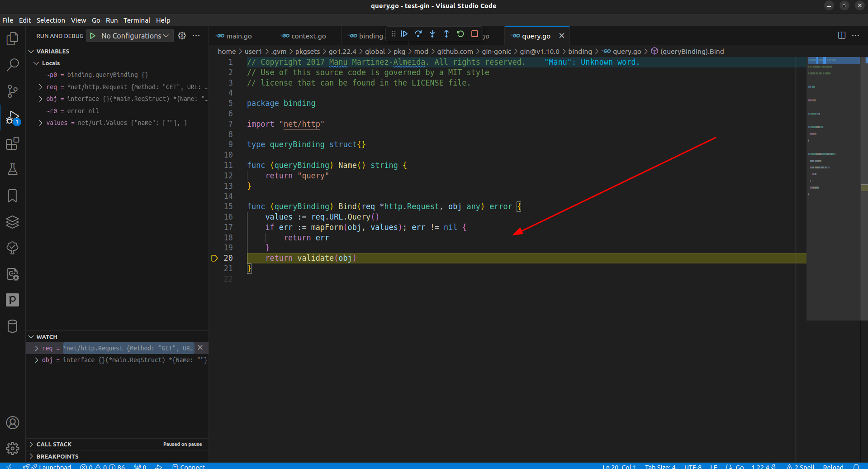Click the Reload status bar item
This screenshot has width=868, height=469.
click(x=833, y=466)
